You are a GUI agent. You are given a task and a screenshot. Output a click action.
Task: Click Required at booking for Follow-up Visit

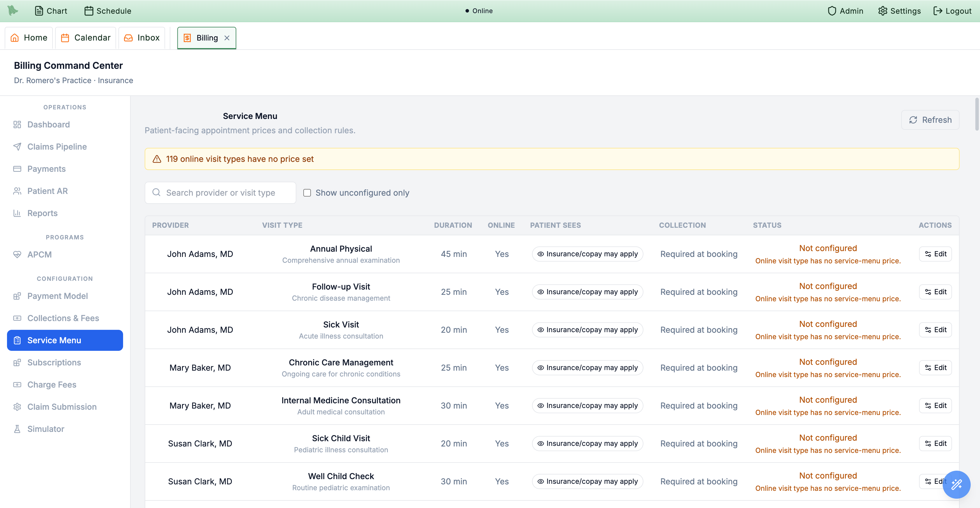pos(699,292)
